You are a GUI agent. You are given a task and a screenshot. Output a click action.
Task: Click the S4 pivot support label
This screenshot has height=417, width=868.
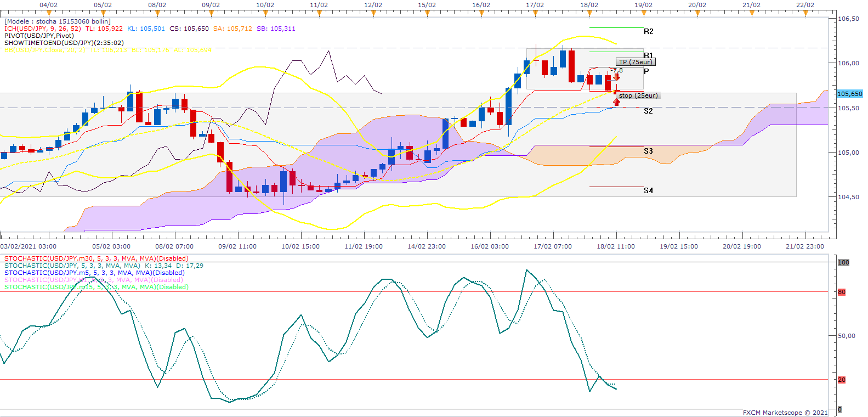(649, 190)
